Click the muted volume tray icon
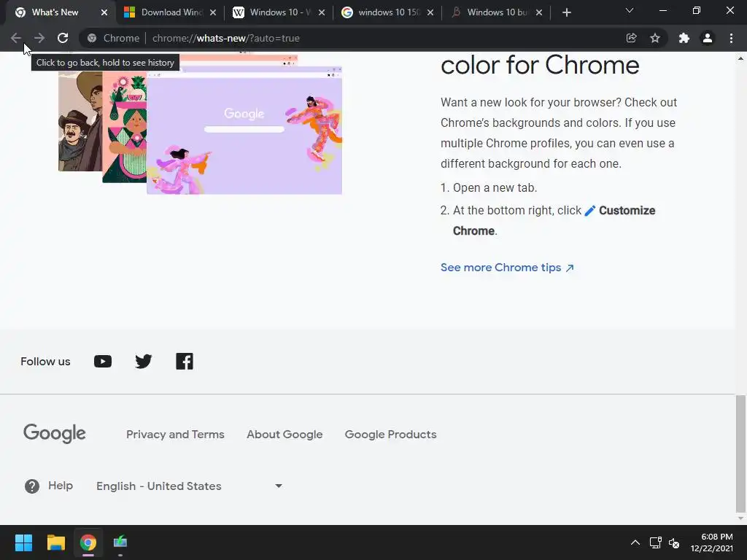 coord(673,542)
